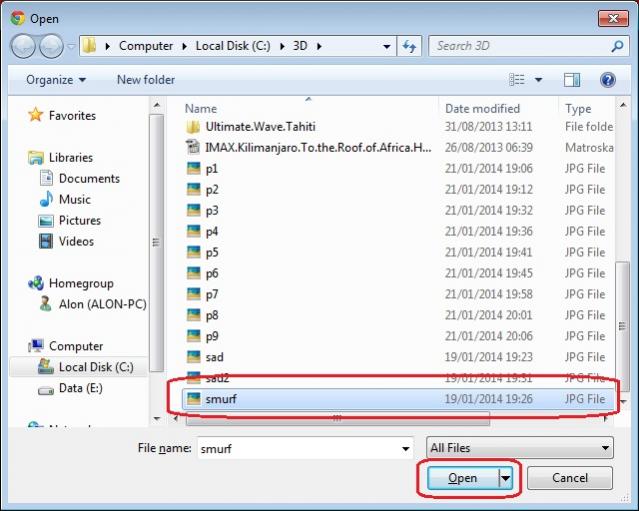Image resolution: width=639 pixels, height=511 pixels.
Task: Sort by Date modified column header
Action: coord(483,108)
